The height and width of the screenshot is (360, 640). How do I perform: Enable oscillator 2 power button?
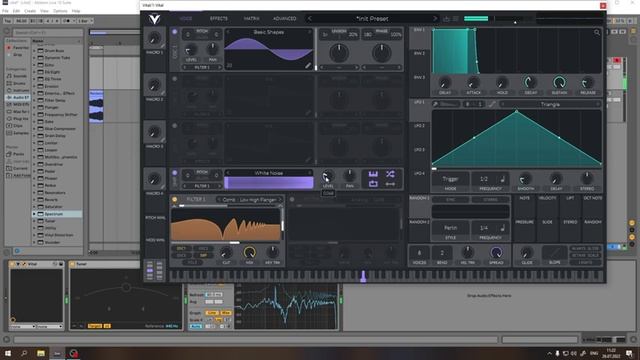pyautogui.click(x=175, y=79)
